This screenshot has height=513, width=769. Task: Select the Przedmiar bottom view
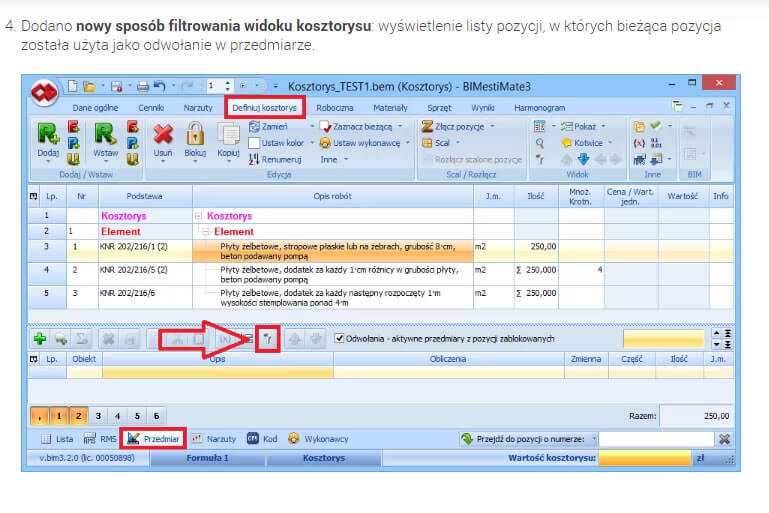(x=154, y=439)
